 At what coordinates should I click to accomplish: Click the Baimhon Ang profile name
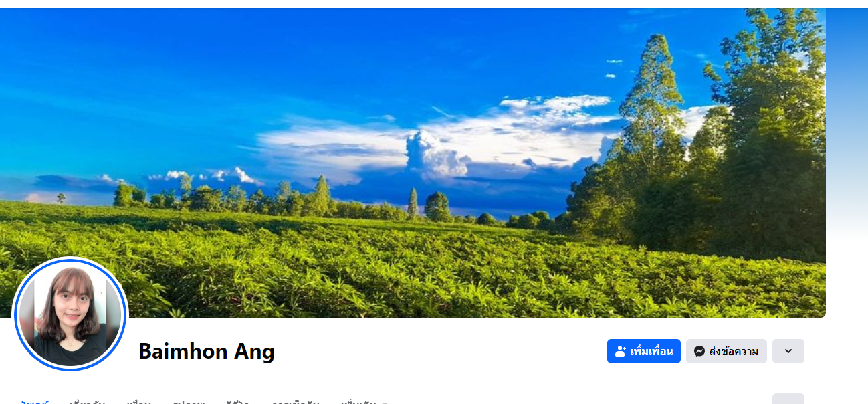(x=207, y=351)
